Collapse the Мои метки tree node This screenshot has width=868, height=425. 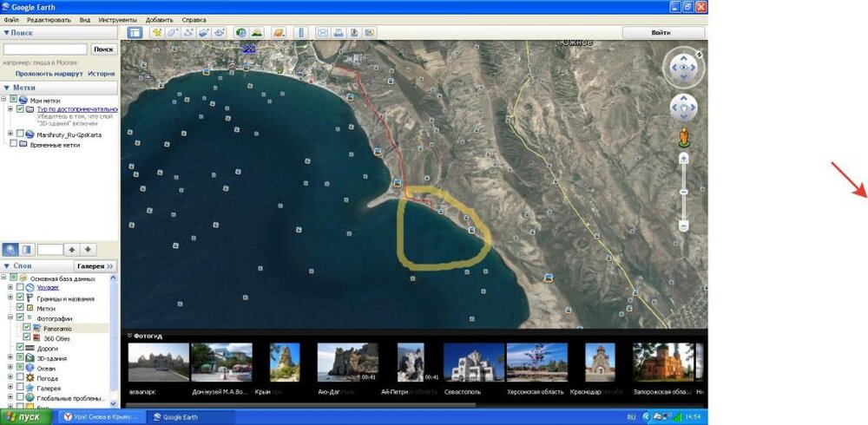[x=4, y=99]
